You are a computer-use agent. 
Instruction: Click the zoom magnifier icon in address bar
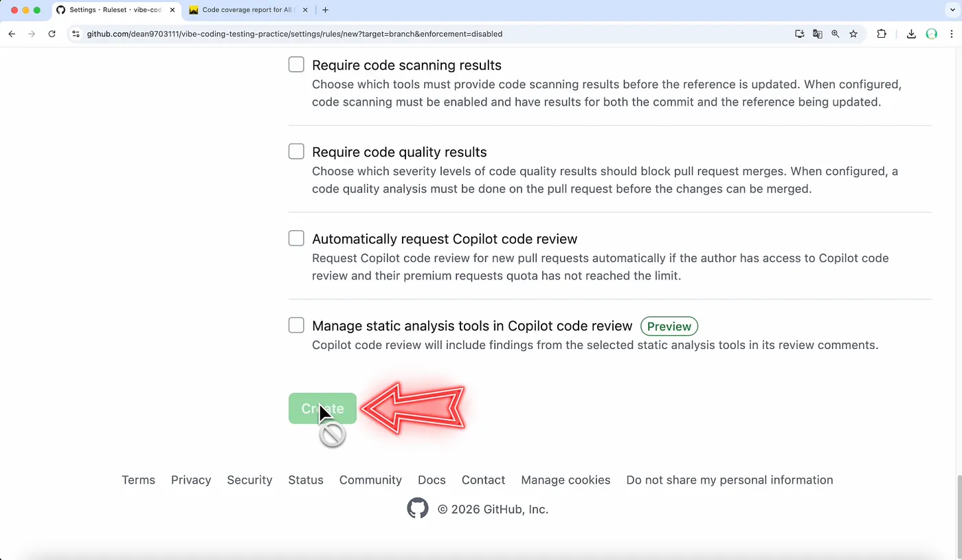point(836,34)
